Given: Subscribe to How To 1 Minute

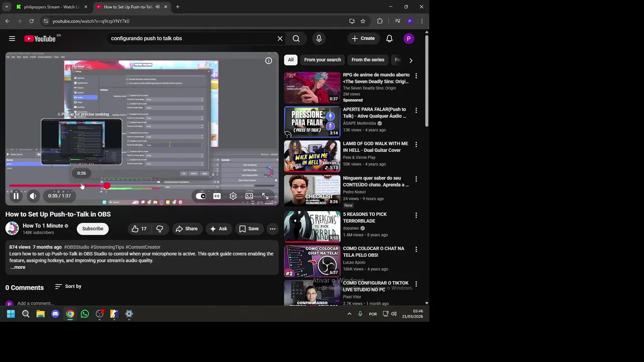Looking at the screenshot, I should point(93,229).
